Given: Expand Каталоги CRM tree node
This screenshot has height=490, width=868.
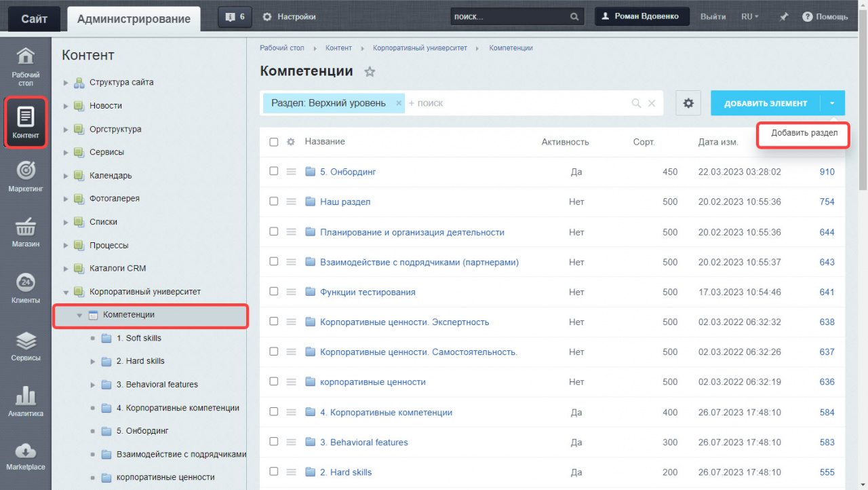Looking at the screenshot, I should (x=66, y=268).
